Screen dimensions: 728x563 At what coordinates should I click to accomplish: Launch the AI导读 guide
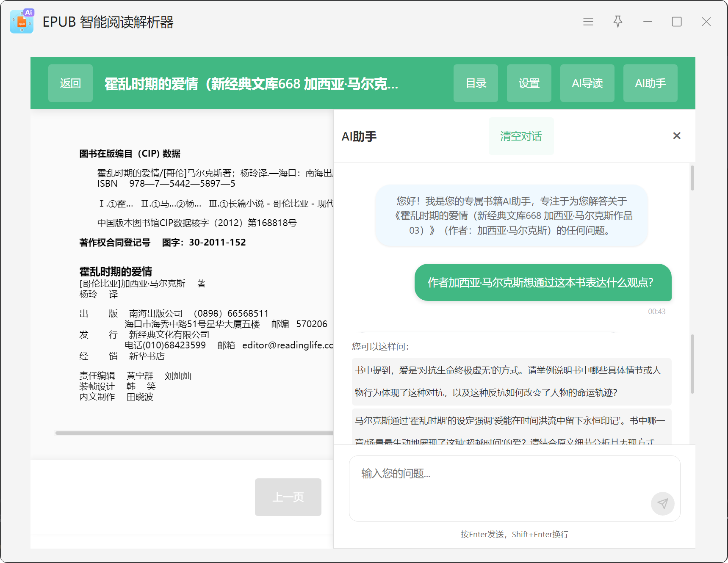click(x=587, y=83)
